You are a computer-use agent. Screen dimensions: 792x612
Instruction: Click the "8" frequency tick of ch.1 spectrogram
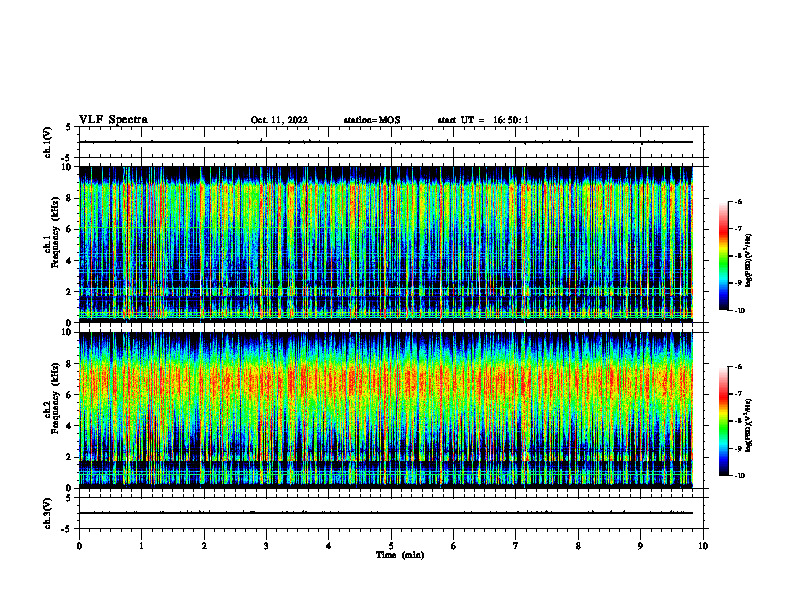pos(70,198)
